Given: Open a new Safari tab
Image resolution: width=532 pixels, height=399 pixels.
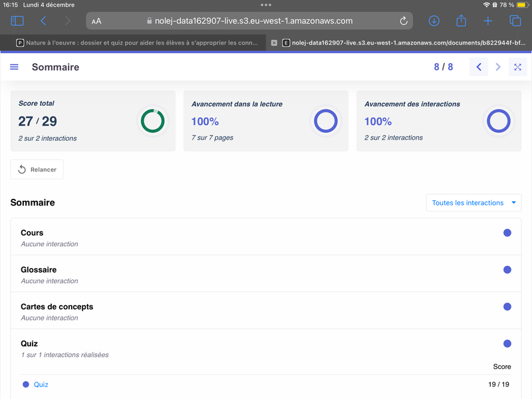Looking at the screenshot, I should click(x=488, y=21).
